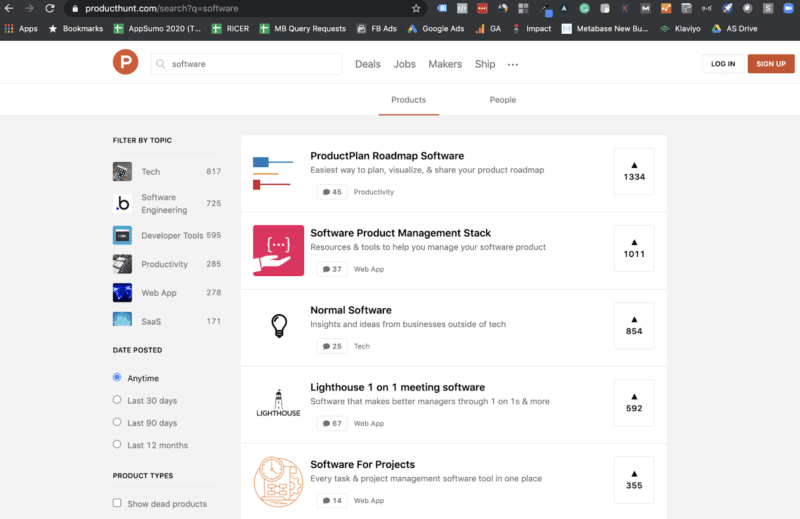Click the Web App topic icon
The height and width of the screenshot is (519, 800).
point(122,292)
